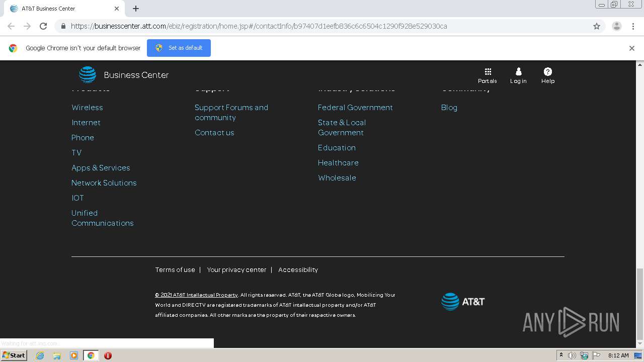This screenshot has height=362, width=644.
Task: Open the Windows Start menu
Action: [14, 355]
